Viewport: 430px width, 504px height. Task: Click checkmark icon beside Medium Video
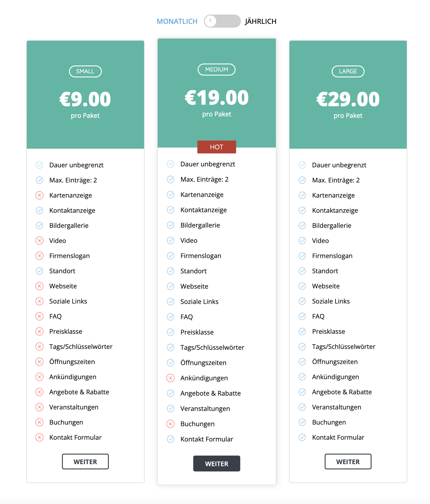pyautogui.click(x=170, y=240)
